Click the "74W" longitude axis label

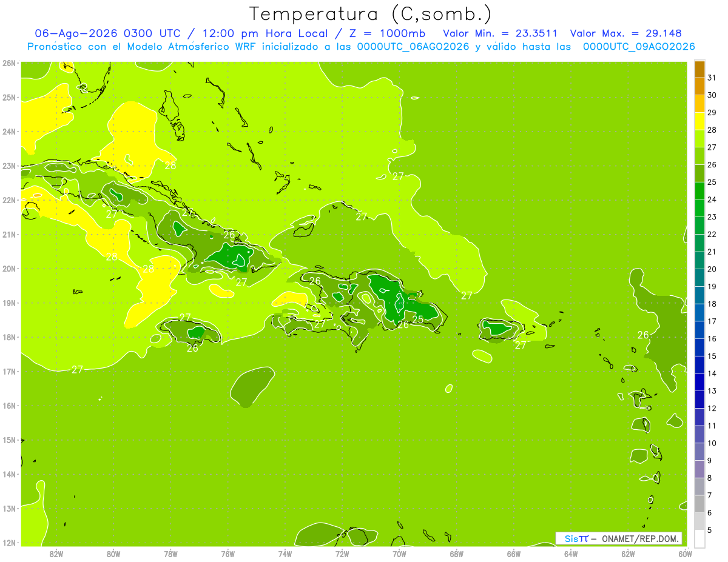285,554
